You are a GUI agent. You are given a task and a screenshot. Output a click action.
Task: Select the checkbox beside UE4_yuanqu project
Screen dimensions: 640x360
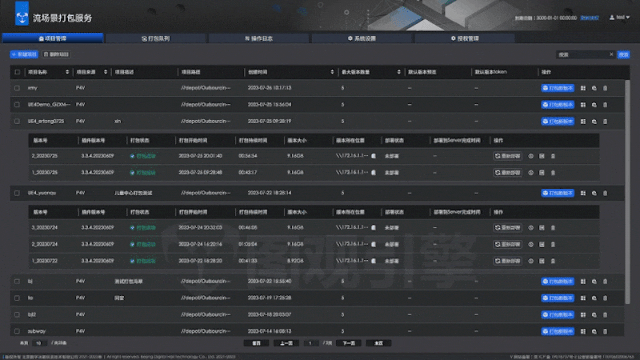click(17, 193)
